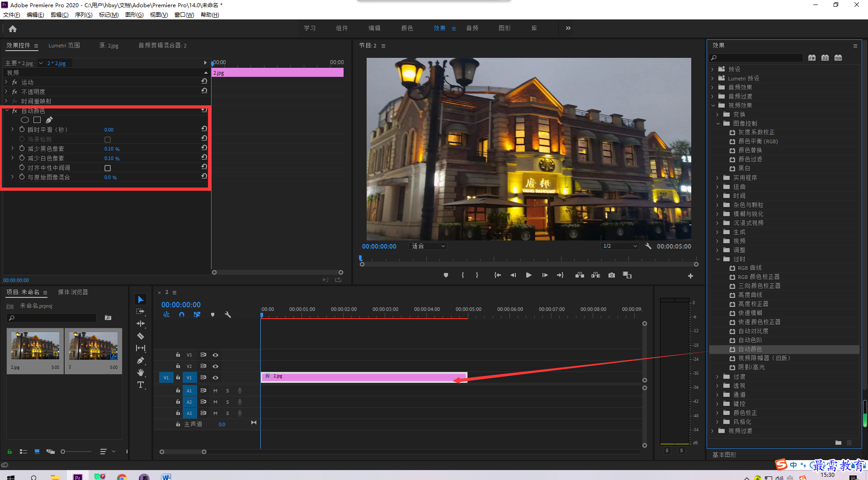Go to In point button
This screenshot has height=480, width=868.
[497, 275]
